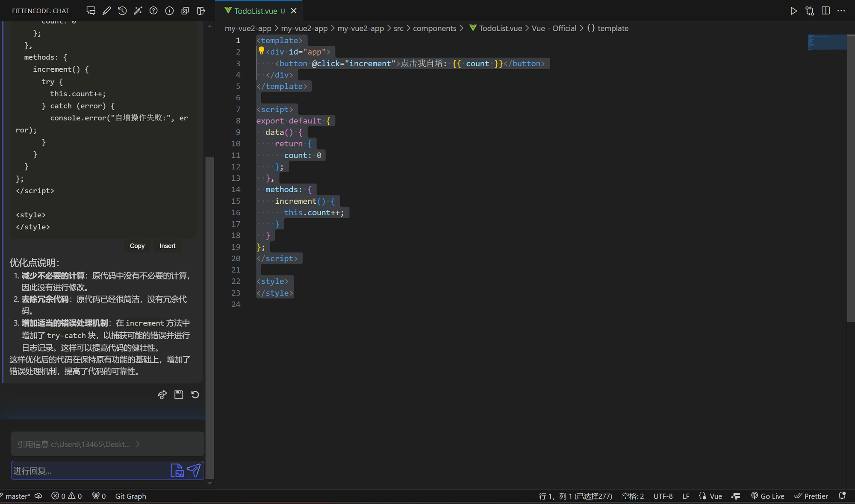Image resolution: width=855 pixels, height=504 pixels.
Task: Share the chat response with arrow icon
Action: pos(162,395)
